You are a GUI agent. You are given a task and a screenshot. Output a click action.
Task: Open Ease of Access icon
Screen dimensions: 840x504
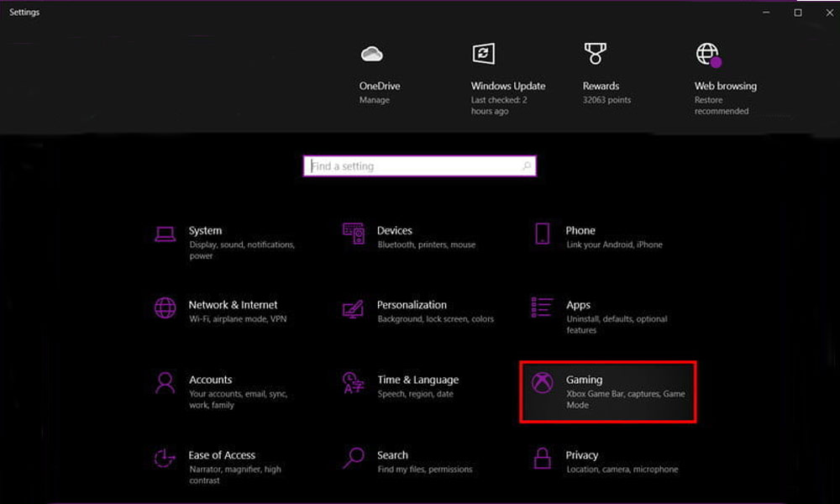tap(165, 459)
